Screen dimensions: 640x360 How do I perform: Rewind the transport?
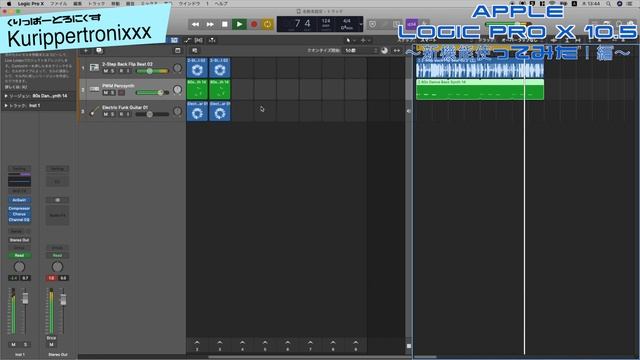click(x=196, y=24)
